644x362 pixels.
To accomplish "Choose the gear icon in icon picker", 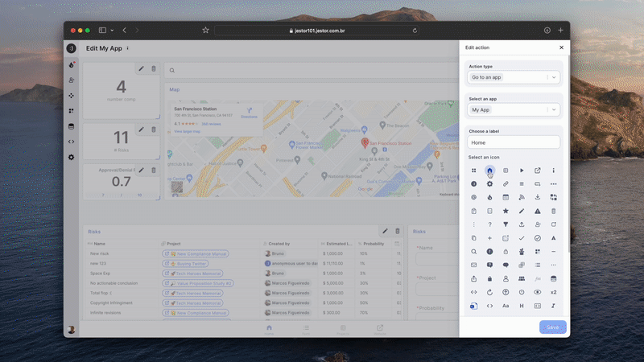I will (489, 184).
